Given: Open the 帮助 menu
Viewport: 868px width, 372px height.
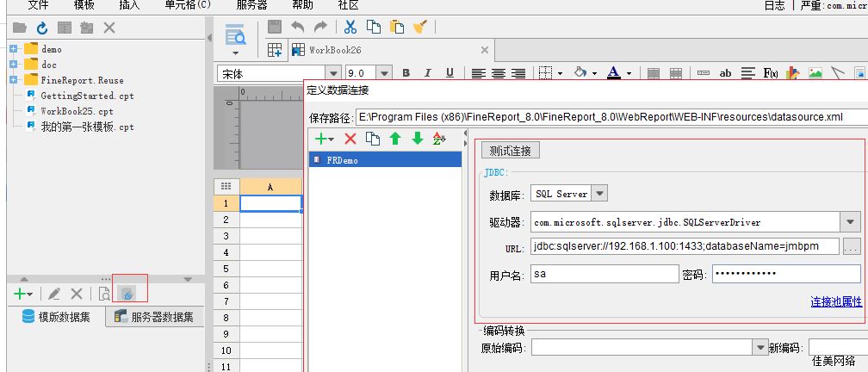Looking at the screenshot, I should pyautogui.click(x=302, y=5).
